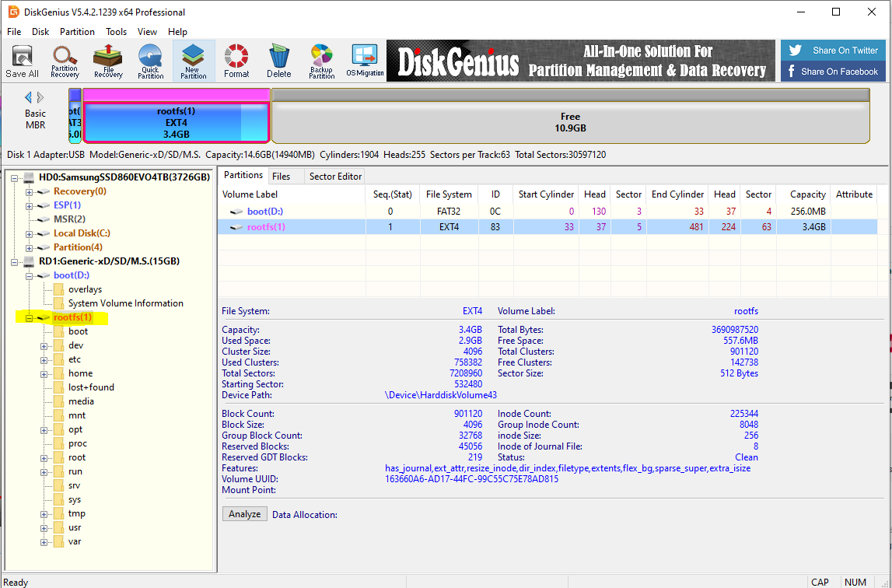The image size is (892, 588).
Task: Select the Quick Partition icon
Action: point(151,61)
